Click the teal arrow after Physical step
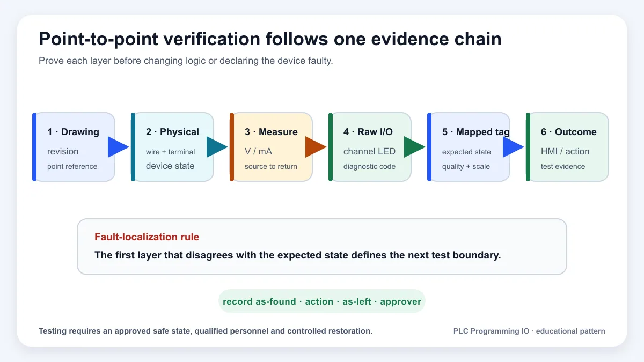 [217, 147]
